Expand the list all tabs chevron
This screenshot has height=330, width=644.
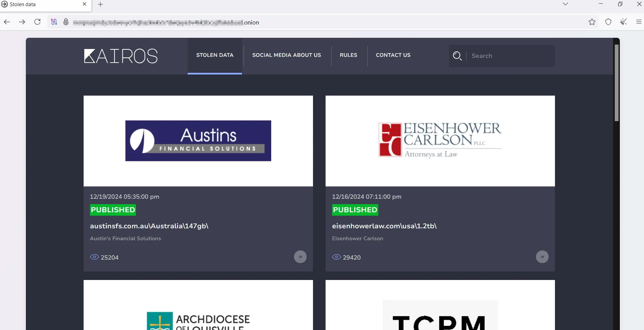[565, 4]
